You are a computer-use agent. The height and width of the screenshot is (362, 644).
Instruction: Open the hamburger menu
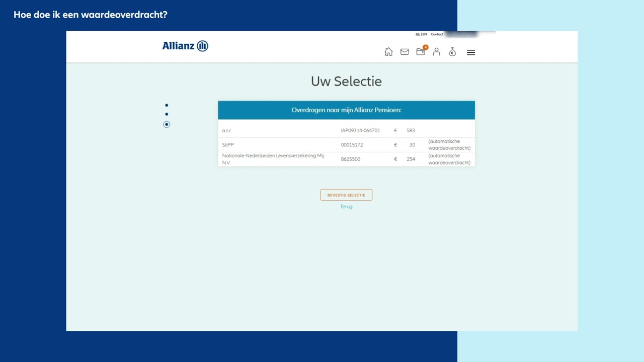tap(471, 52)
